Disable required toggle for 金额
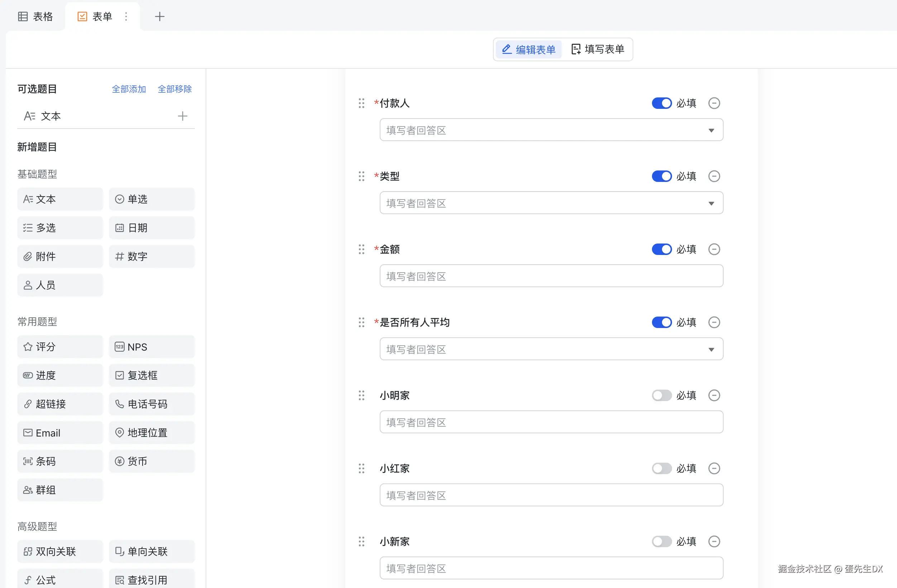Viewport: 897px width, 588px height. [x=661, y=249]
